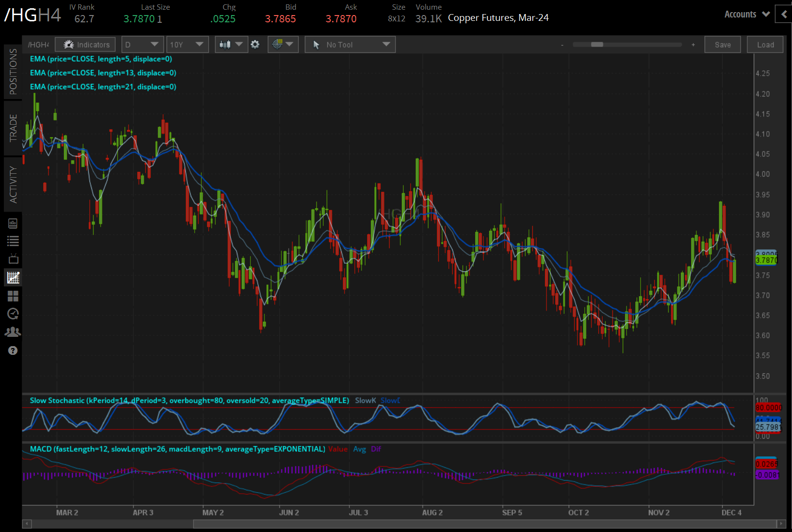This screenshot has width=792, height=532.
Task: Open the TV media icon in sidebar
Action: 13,259
